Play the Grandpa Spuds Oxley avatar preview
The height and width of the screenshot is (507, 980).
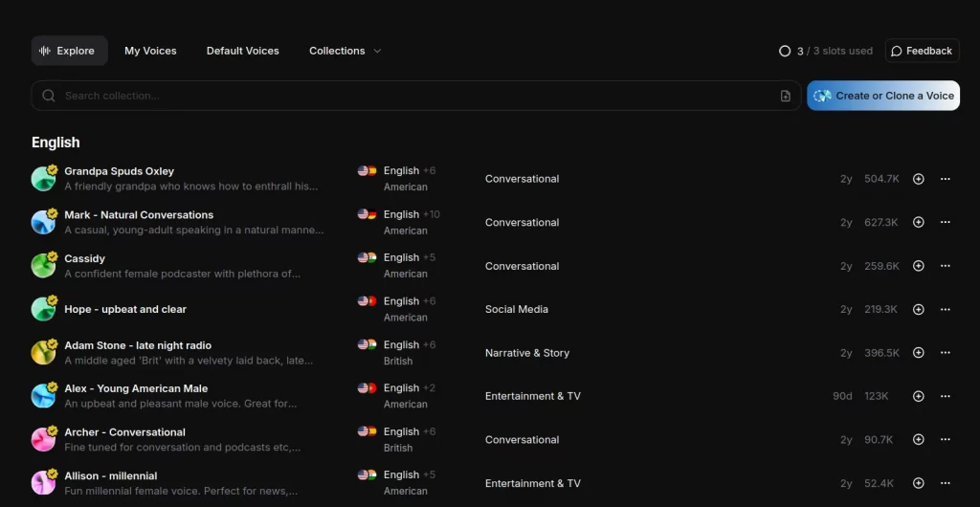click(43, 179)
